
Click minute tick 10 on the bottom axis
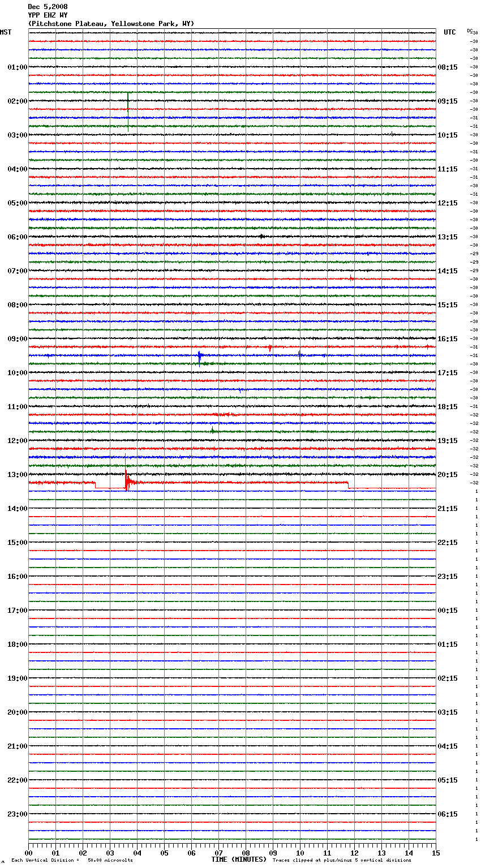click(x=300, y=853)
